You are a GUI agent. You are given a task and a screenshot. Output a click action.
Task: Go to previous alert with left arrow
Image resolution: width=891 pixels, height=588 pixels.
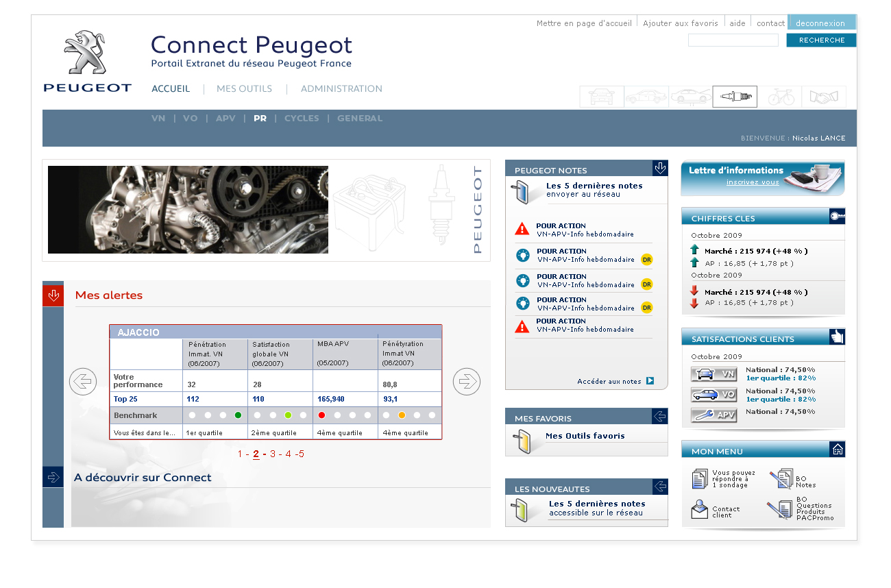click(x=83, y=382)
